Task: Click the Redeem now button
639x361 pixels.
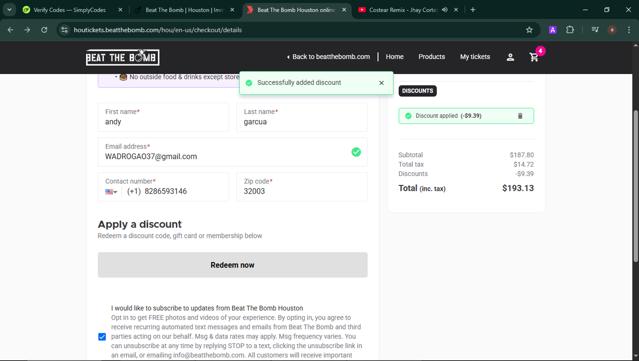Action: coord(233,265)
